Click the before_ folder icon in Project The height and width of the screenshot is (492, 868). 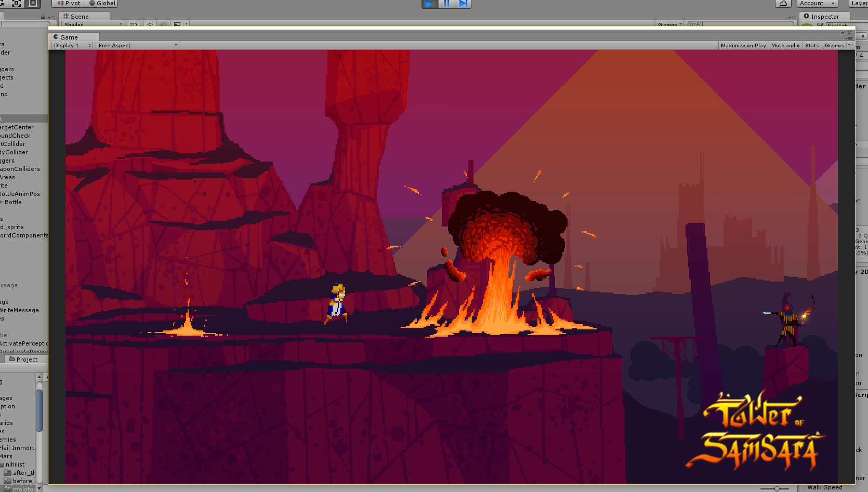click(x=8, y=481)
